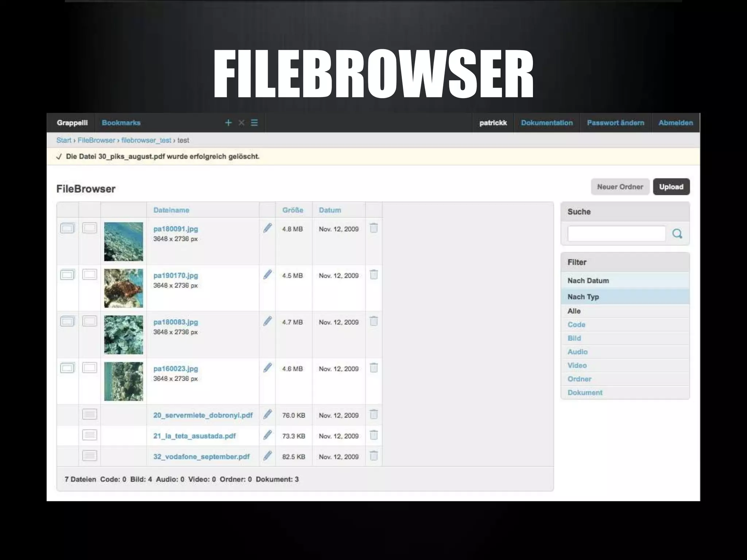The height and width of the screenshot is (560, 747).
Task: Open the pa160023.jpg coral thumbnail
Action: 124,381
